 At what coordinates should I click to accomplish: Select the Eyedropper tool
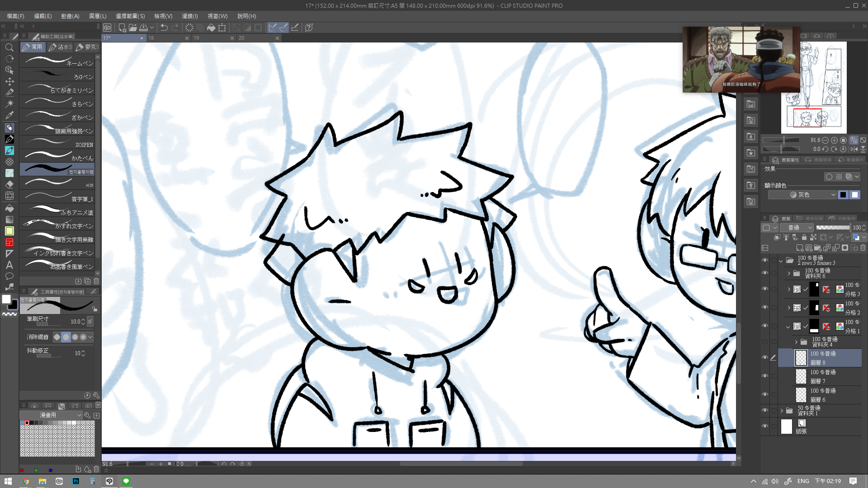[x=9, y=115]
